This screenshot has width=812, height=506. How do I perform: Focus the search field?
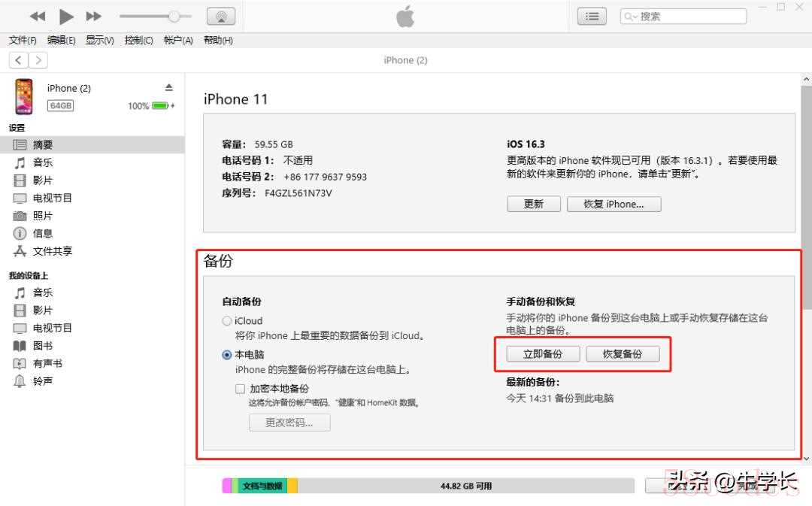tap(683, 17)
